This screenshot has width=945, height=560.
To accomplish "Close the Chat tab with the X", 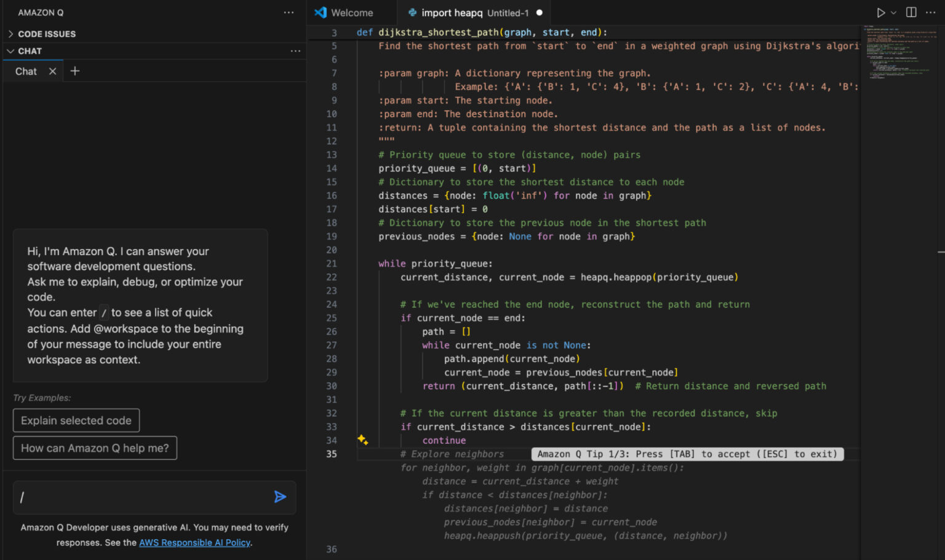I will 52,71.
